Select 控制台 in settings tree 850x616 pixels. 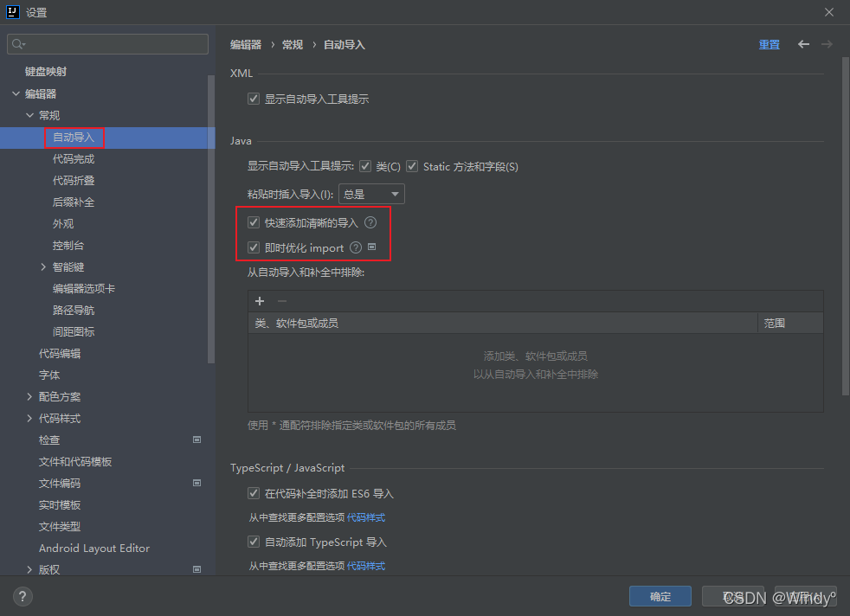(68, 246)
